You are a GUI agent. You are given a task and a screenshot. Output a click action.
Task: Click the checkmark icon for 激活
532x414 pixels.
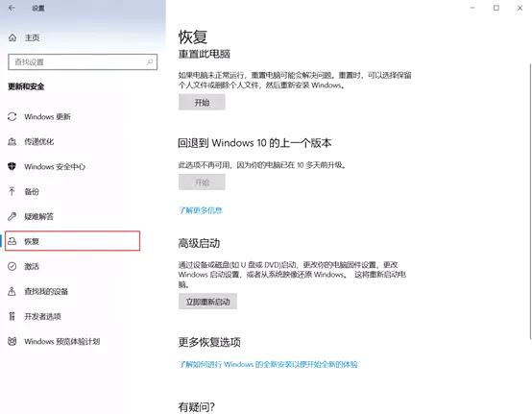[12, 266]
